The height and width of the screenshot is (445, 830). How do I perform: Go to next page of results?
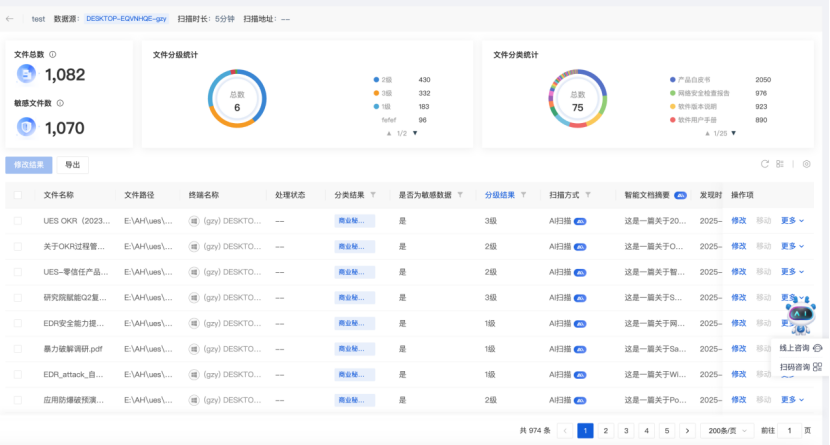(x=687, y=431)
